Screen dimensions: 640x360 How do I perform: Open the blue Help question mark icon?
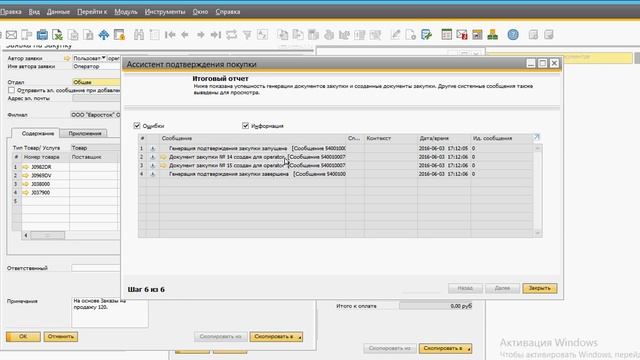513,35
